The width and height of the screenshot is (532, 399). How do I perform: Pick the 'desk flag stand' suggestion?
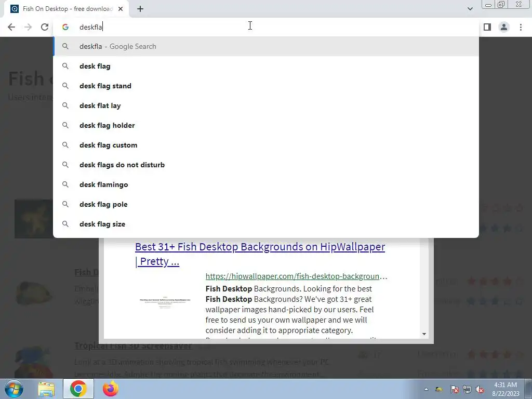(266, 86)
